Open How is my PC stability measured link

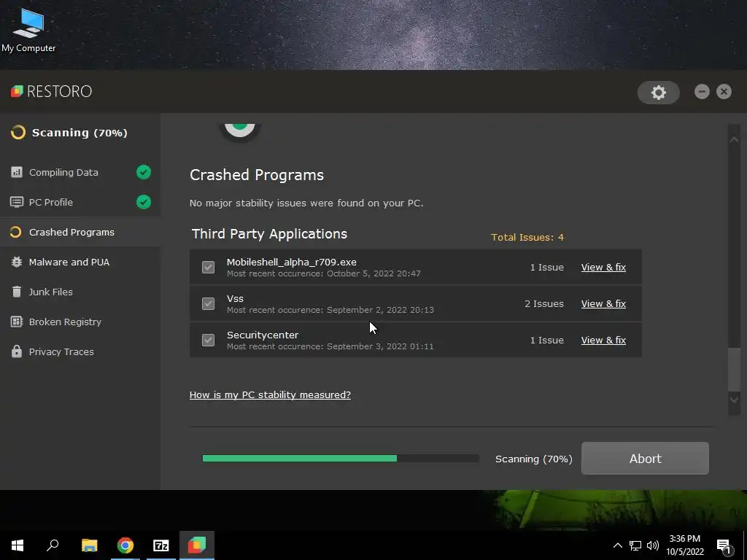tap(270, 394)
